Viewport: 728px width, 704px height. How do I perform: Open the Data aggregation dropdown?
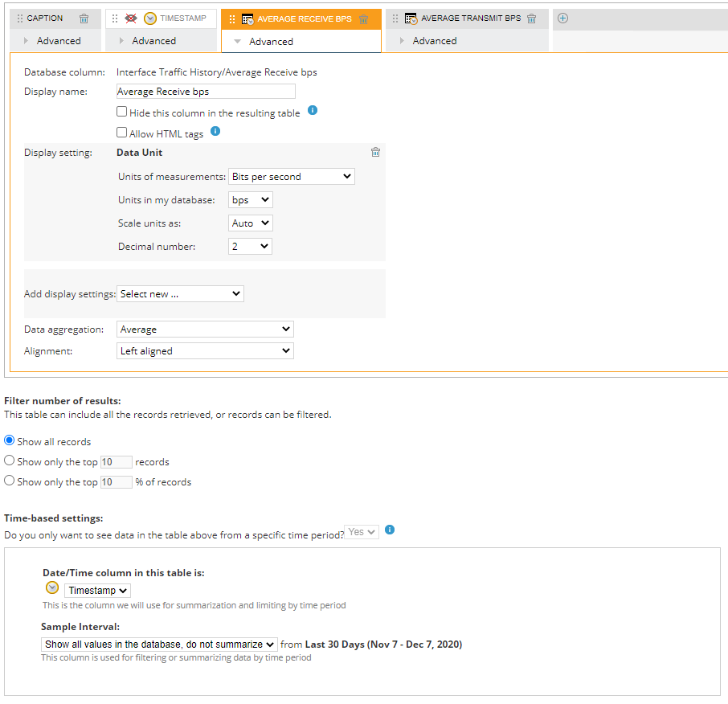205,329
